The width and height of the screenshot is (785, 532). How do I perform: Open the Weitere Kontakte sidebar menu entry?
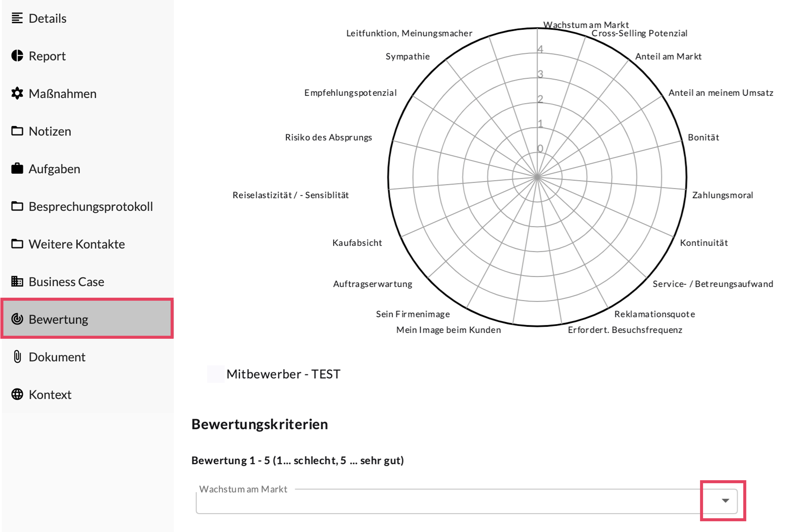(77, 244)
